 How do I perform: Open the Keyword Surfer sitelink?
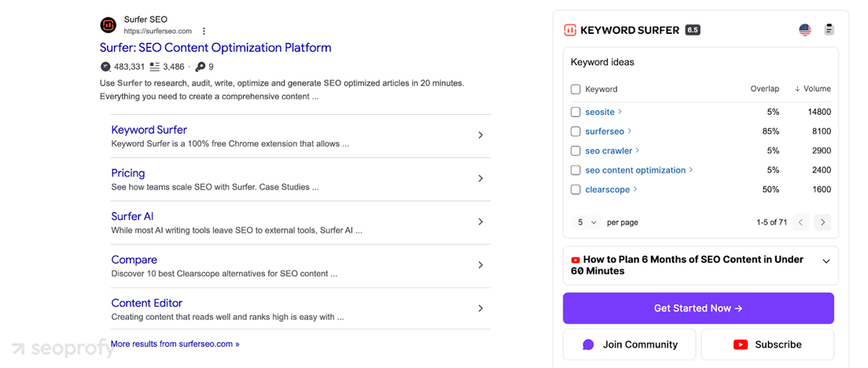tap(149, 130)
